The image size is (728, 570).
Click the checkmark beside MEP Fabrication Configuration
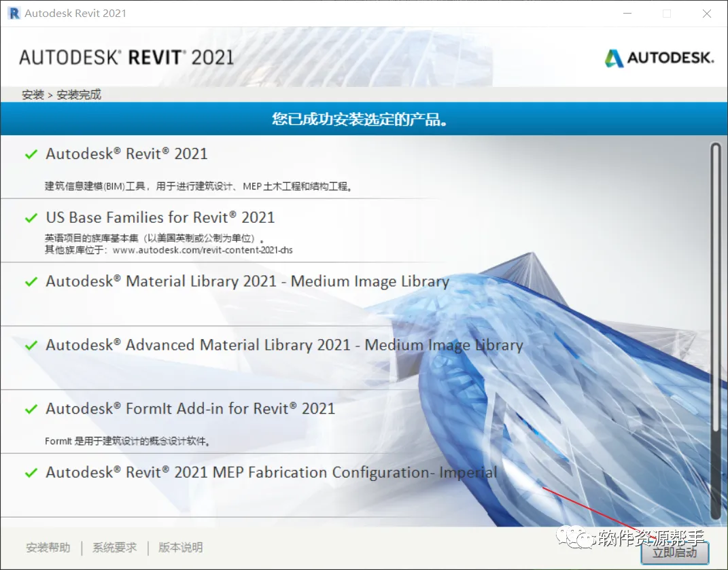[31, 473]
